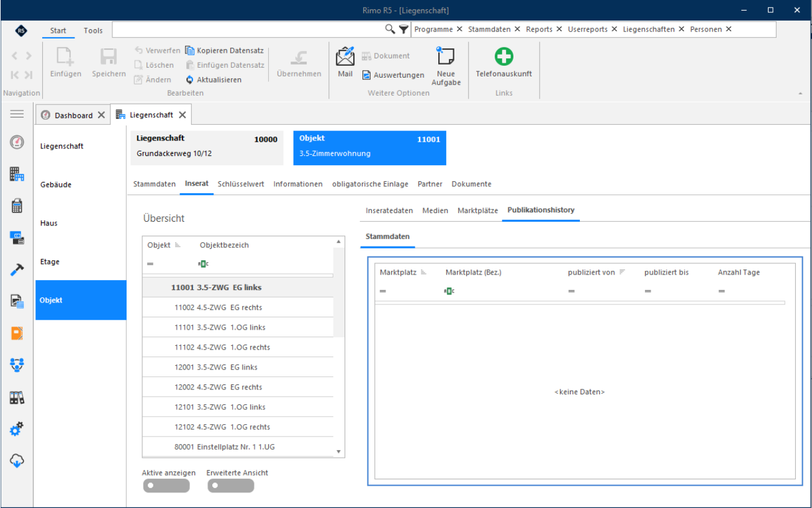The width and height of the screenshot is (812, 508).
Task: Open the people group icon in sidebar
Action: 17,365
